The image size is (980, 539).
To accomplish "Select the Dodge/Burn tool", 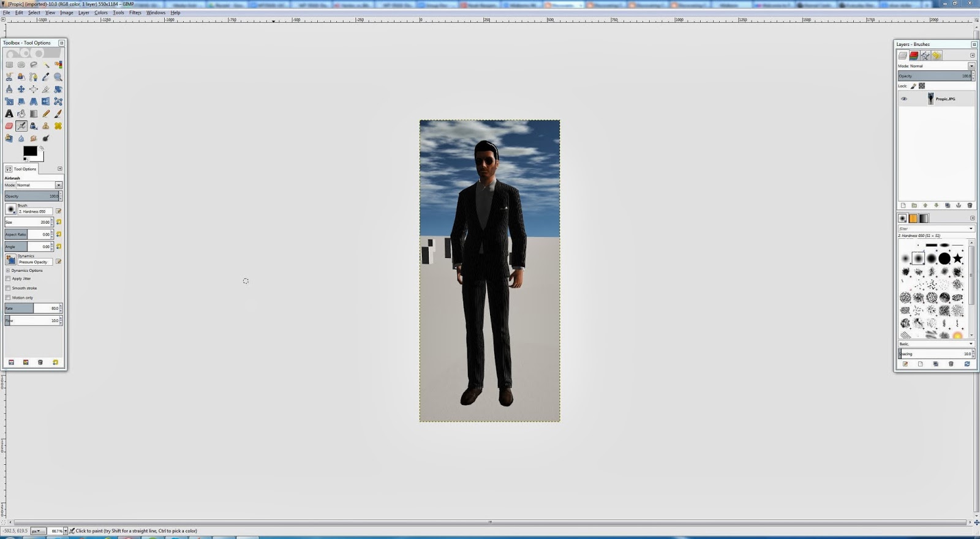I will coord(46,138).
